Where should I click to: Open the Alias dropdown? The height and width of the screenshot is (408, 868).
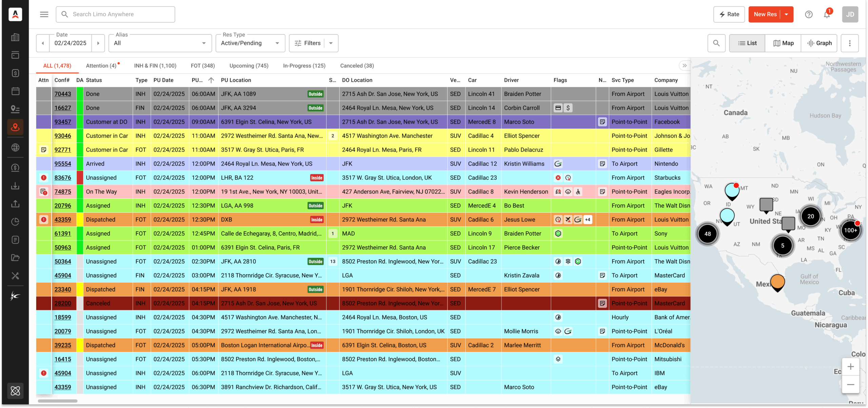click(x=160, y=43)
